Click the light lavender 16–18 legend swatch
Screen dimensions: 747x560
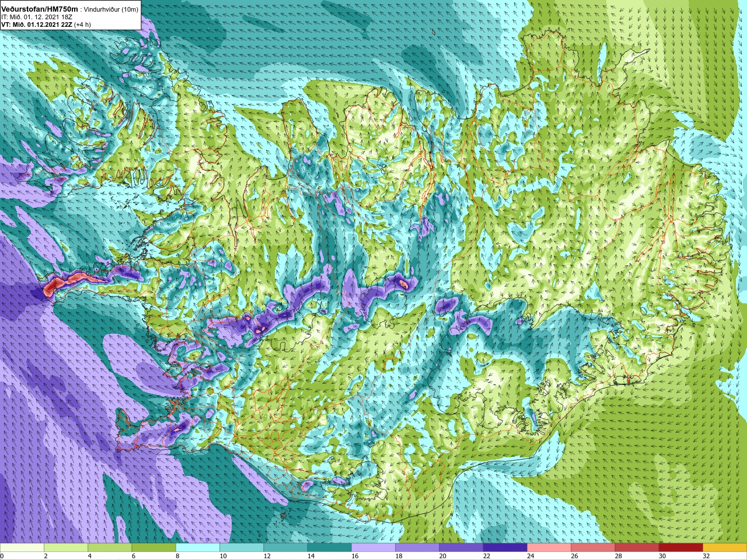point(373,548)
